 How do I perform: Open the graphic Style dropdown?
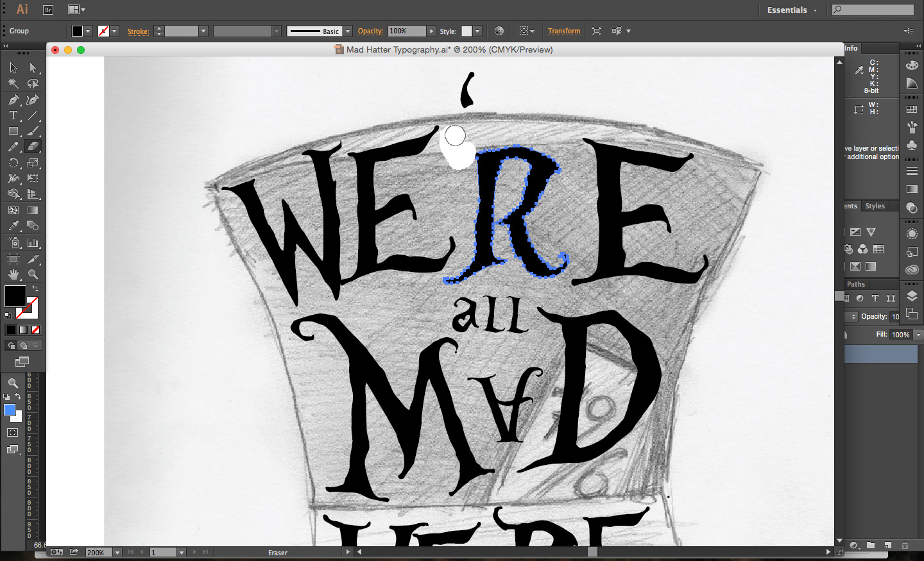tap(477, 31)
